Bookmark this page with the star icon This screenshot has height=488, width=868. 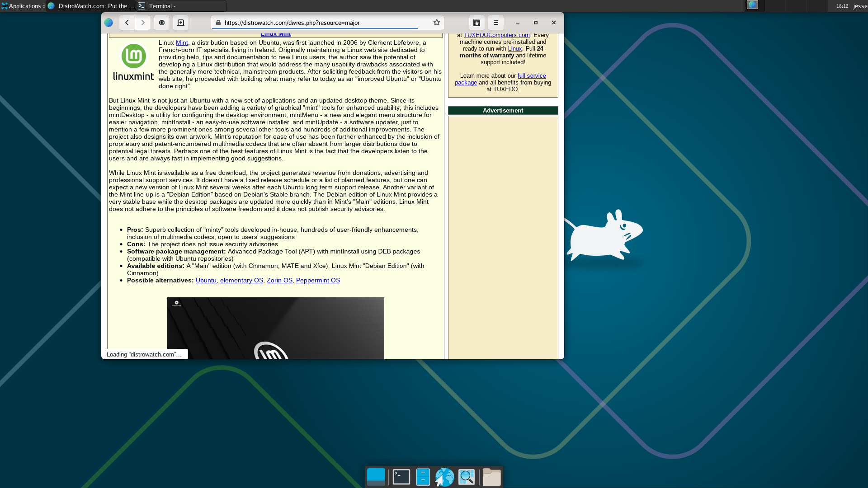(437, 23)
